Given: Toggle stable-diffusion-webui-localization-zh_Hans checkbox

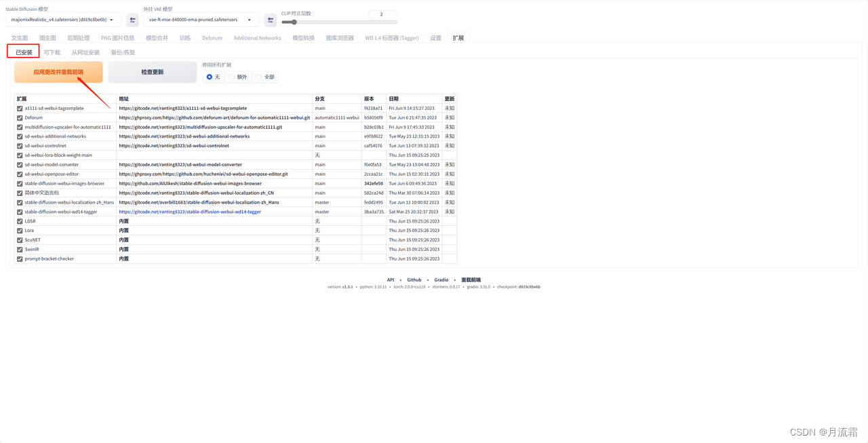Looking at the screenshot, I should pos(20,202).
